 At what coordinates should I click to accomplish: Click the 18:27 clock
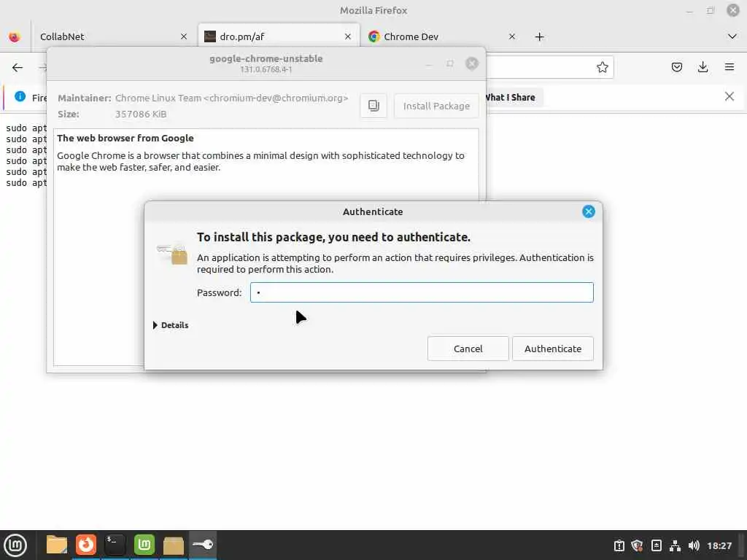point(719,545)
